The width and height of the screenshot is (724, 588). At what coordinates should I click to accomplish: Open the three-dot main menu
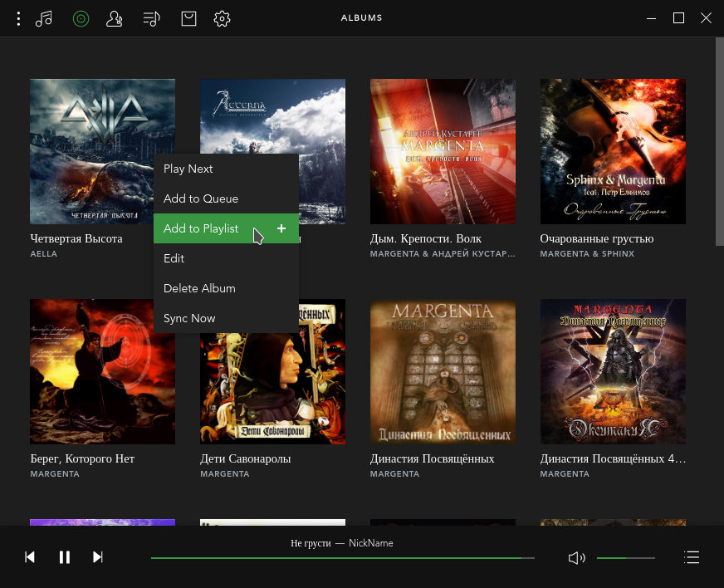(18, 18)
